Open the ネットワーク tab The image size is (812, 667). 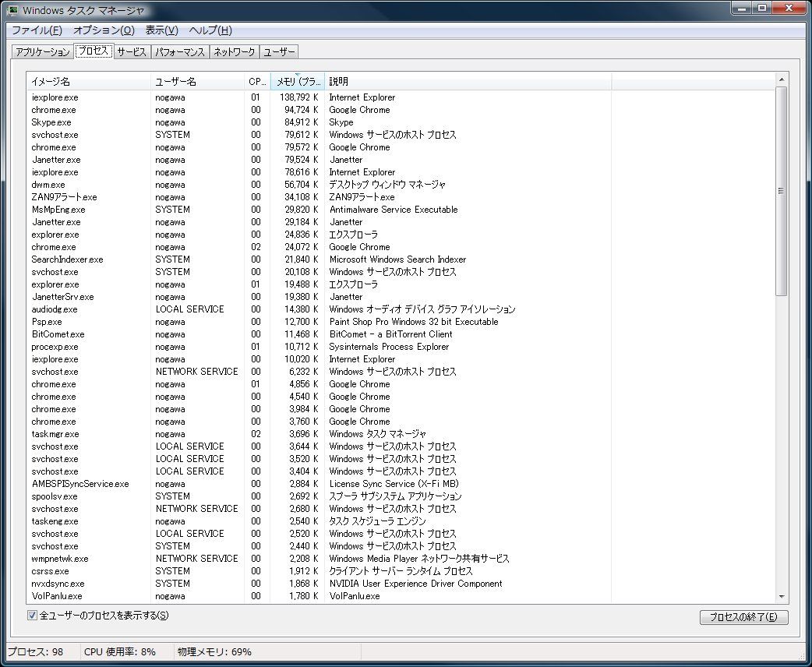234,51
